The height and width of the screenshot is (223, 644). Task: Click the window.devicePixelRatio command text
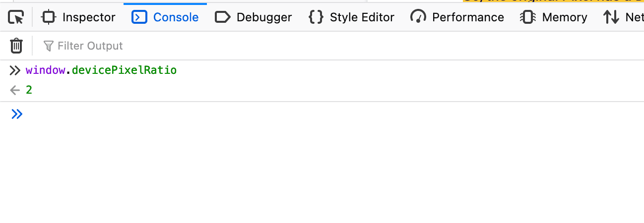pyautogui.click(x=101, y=70)
